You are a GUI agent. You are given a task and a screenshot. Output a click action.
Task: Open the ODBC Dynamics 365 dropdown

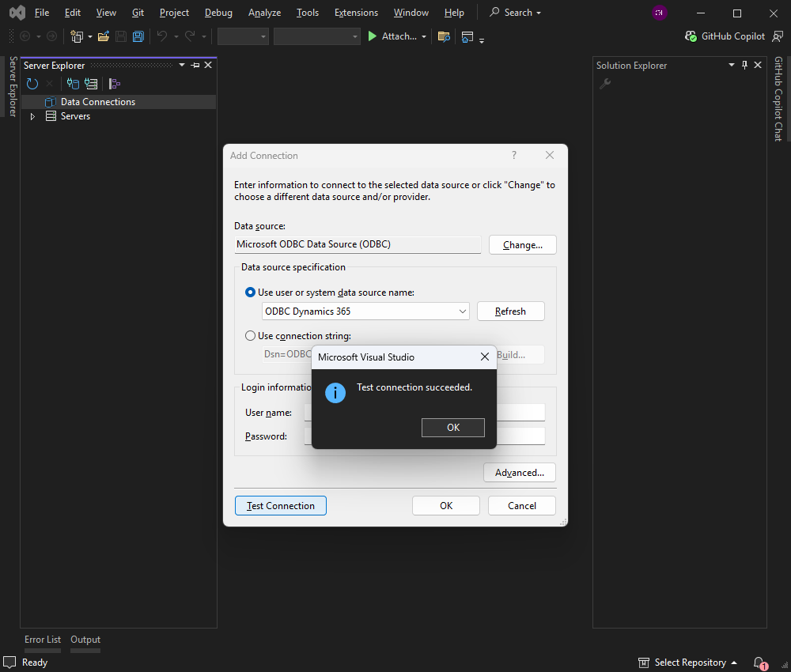pos(463,311)
